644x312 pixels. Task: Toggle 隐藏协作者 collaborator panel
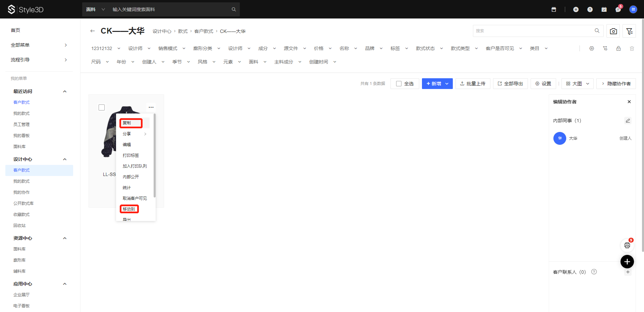click(616, 84)
